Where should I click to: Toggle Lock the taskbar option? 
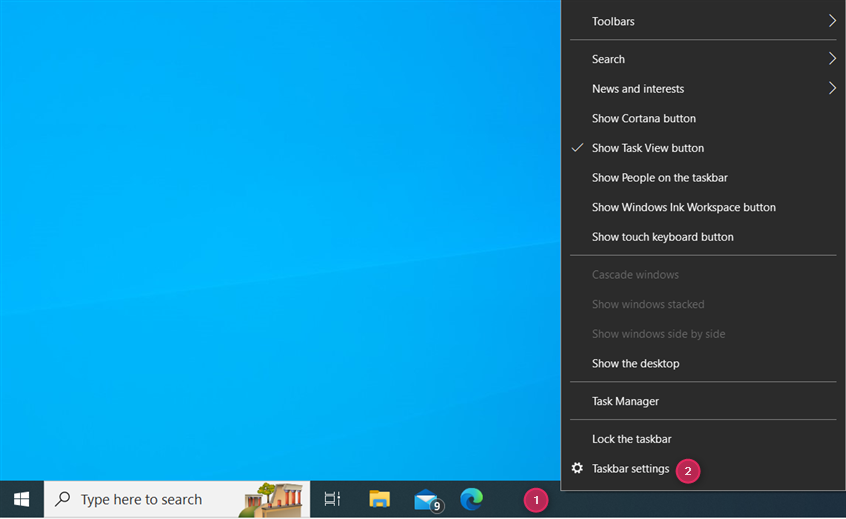pyautogui.click(x=703, y=439)
